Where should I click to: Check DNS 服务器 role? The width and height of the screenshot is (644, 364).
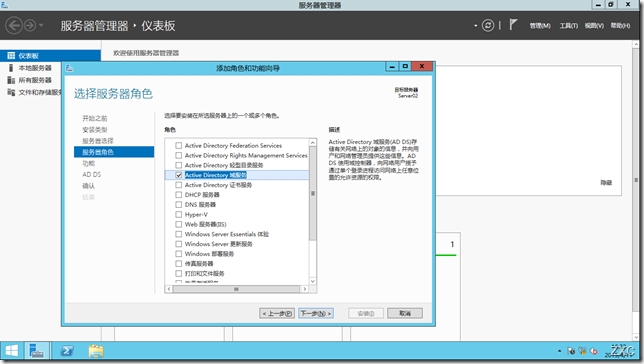click(178, 205)
